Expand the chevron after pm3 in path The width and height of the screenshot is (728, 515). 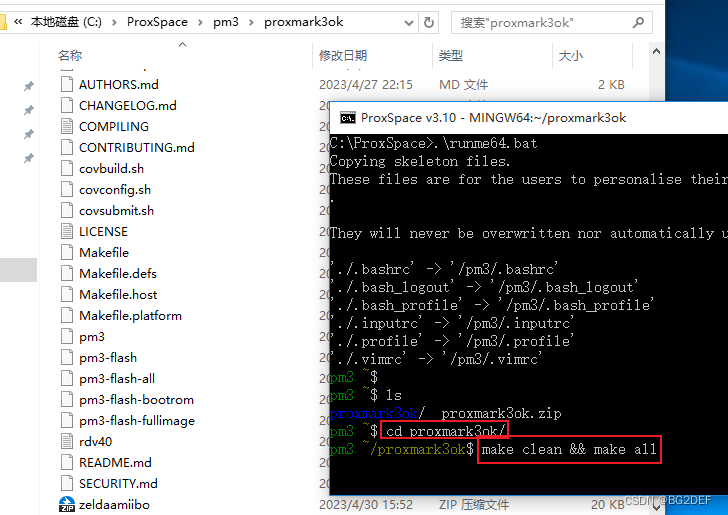[251, 22]
